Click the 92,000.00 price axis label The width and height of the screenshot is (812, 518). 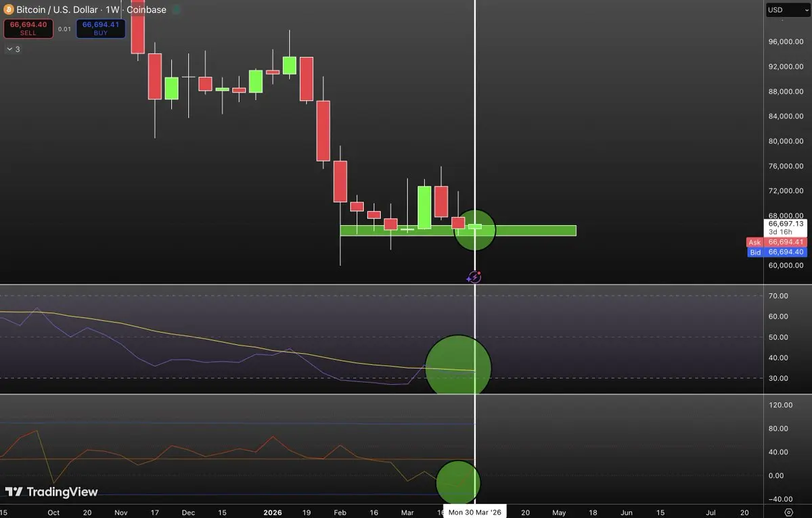coord(786,67)
